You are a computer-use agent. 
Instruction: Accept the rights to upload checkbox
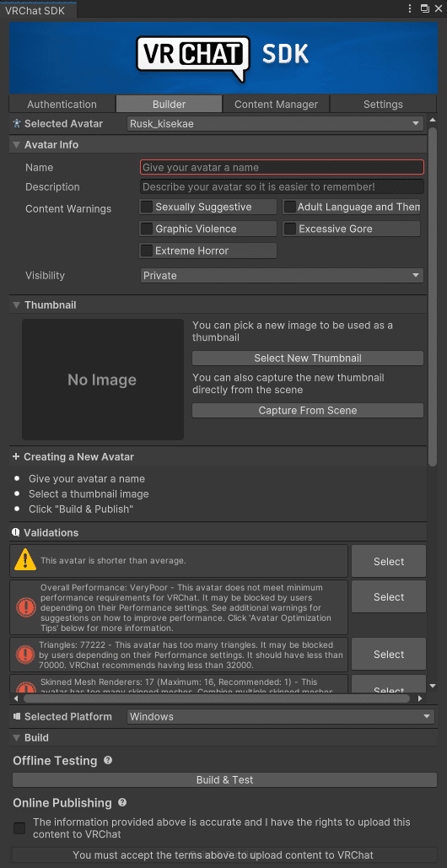pyautogui.click(x=19, y=828)
